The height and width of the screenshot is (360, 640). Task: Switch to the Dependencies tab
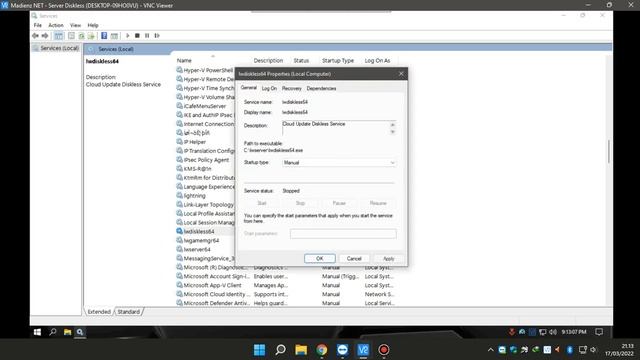pyautogui.click(x=321, y=88)
